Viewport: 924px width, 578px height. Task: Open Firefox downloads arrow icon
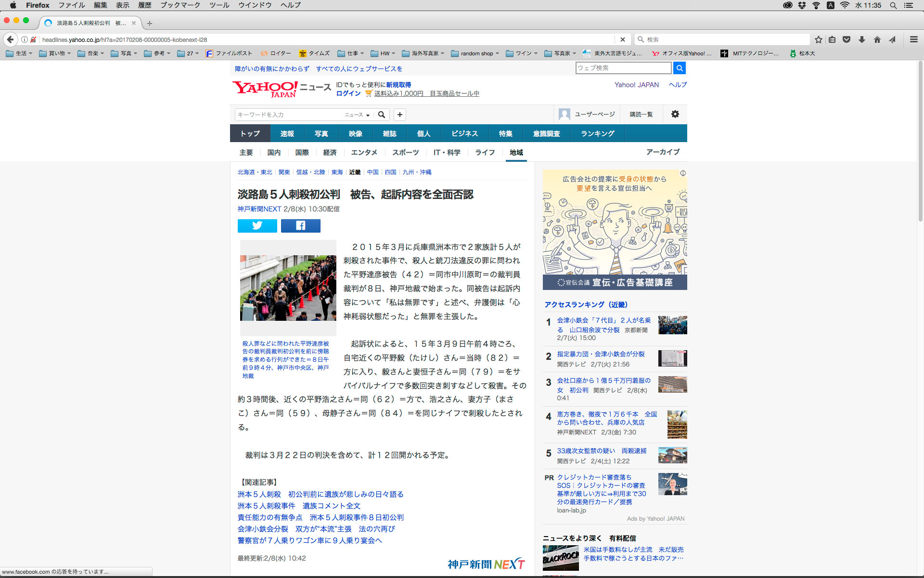862,39
